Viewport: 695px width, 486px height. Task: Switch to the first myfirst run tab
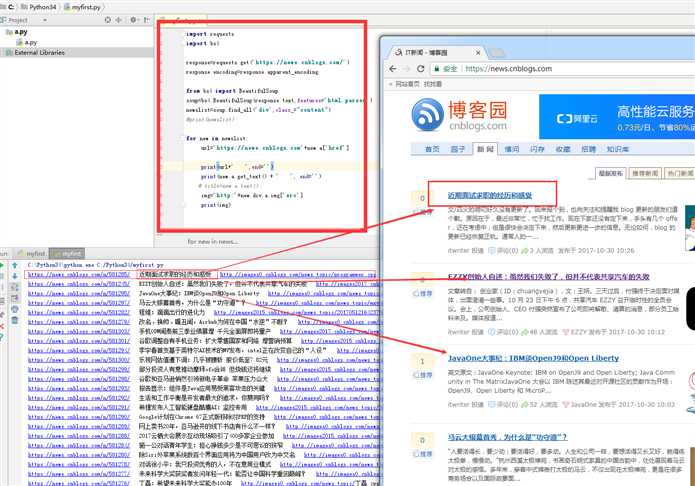pyautogui.click(x=31, y=254)
